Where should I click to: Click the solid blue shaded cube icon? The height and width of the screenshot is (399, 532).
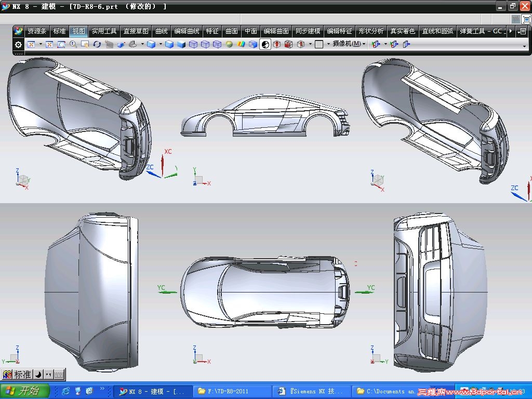[x=181, y=45]
